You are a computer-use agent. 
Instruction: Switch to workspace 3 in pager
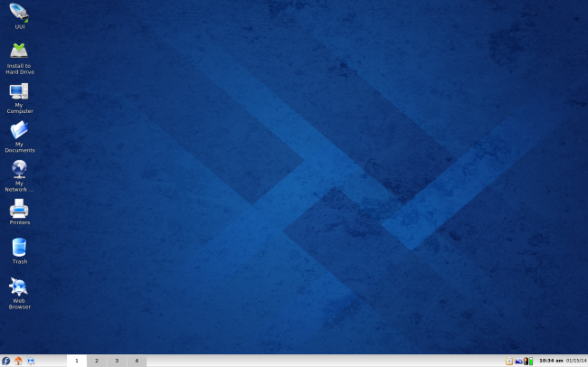coord(117,361)
